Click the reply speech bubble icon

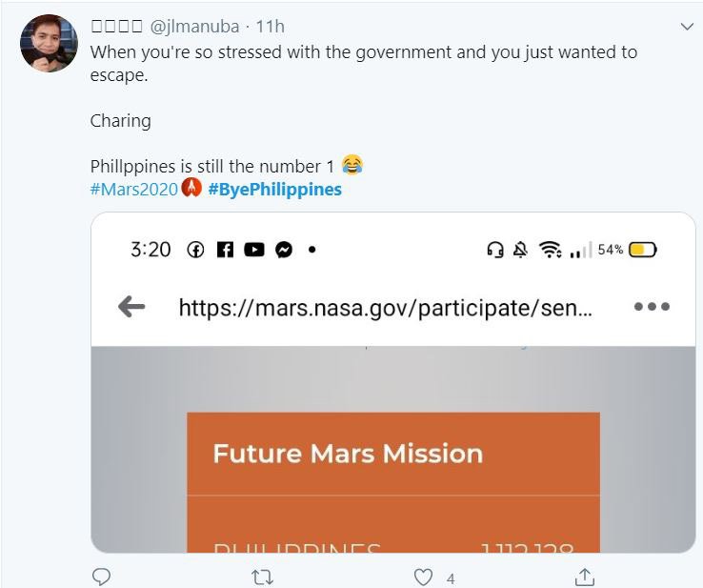point(102,577)
